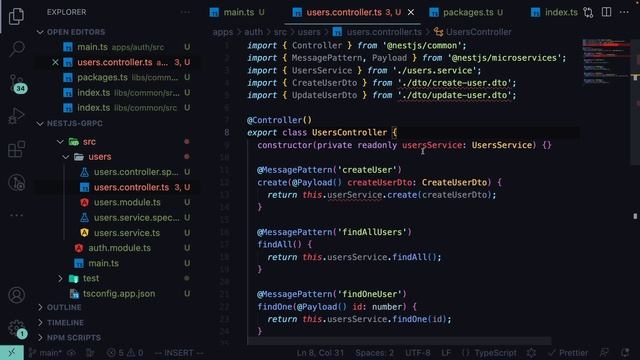The image size is (640, 360).
Task: Click the Ln 8, Col 31 indicator
Action: (x=320, y=353)
